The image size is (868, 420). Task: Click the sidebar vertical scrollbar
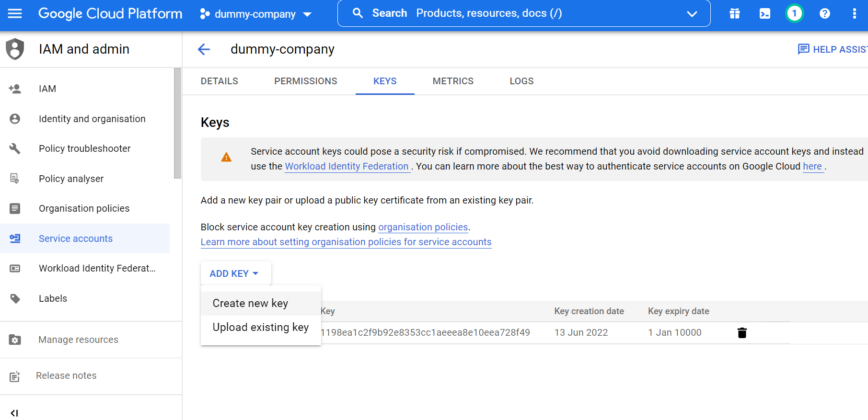pos(178,124)
